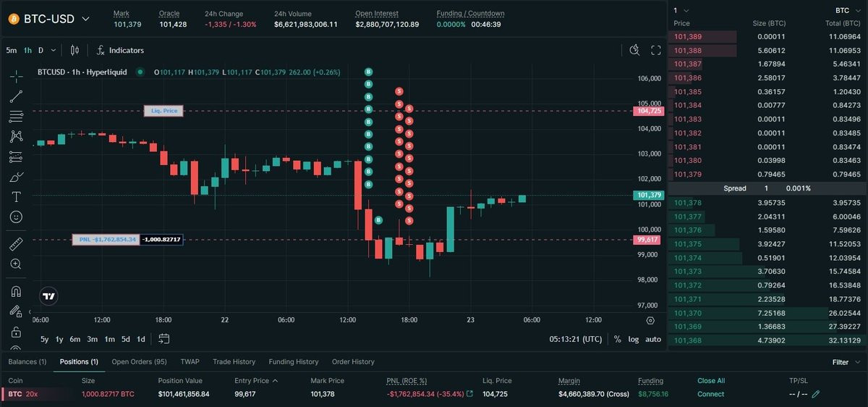
Task: Select the crosshair cursor tool
Action: tap(16, 76)
